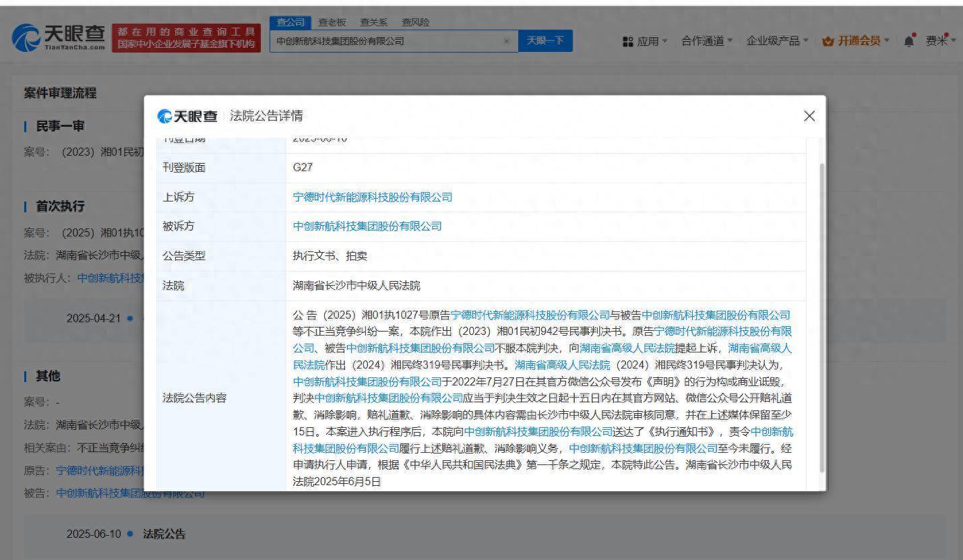Expand the 合作通道 dropdown menu
The image size is (963, 560).
[x=708, y=41]
